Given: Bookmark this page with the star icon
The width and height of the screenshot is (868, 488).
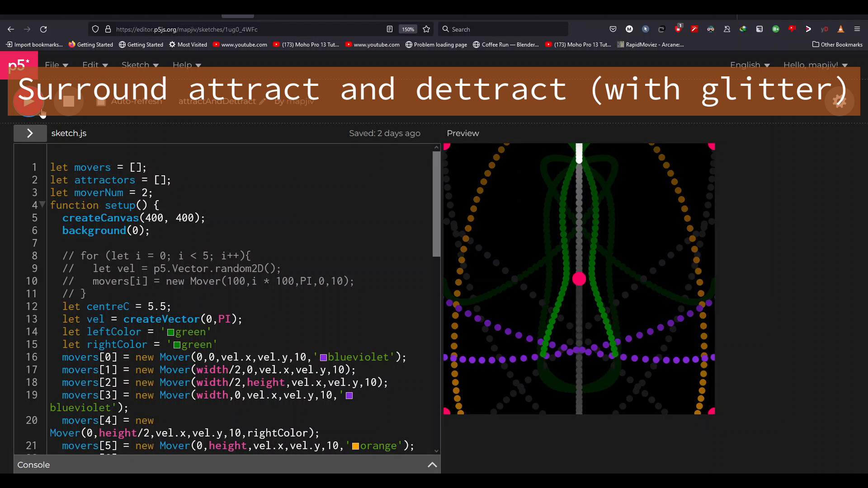Looking at the screenshot, I should 426,29.
